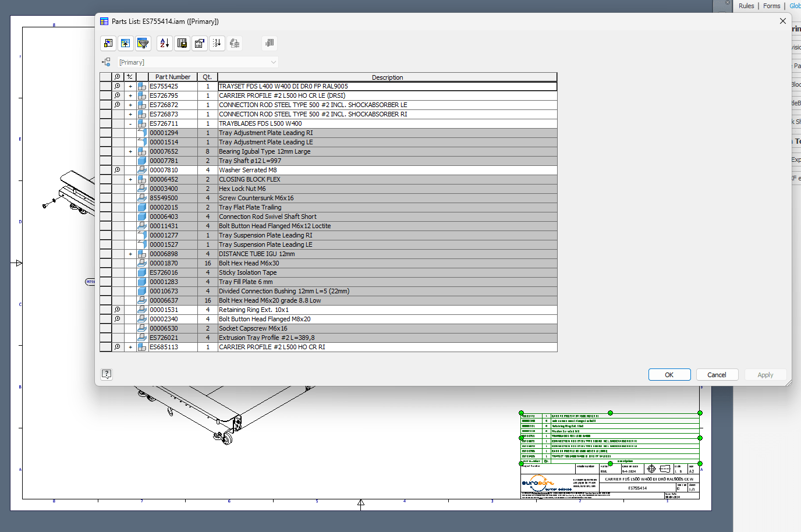Click the Compare parts list icon
This screenshot has height=532, width=801.
[235, 42]
